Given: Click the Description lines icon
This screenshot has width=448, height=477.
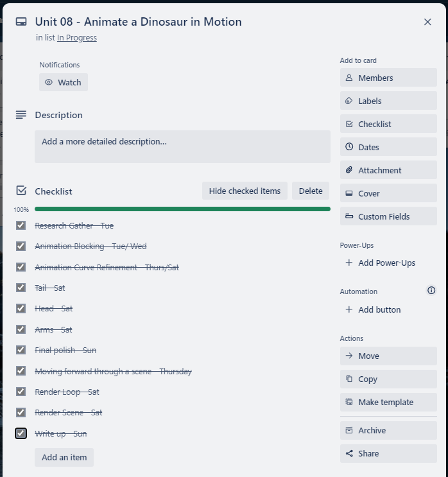Looking at the screenshot, I should click(x=21, y=115).
